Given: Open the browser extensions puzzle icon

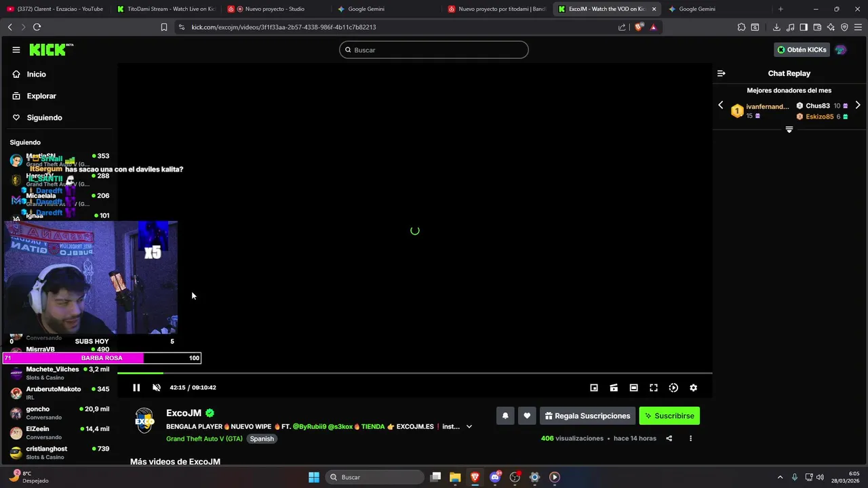Looking at the screenshot, I should click(741, 27).
